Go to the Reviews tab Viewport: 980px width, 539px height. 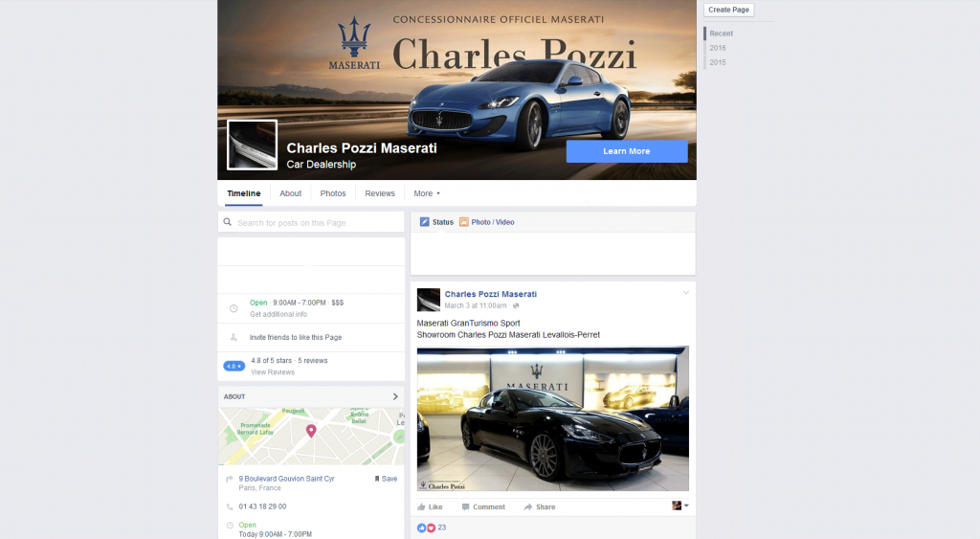point(380,193)
